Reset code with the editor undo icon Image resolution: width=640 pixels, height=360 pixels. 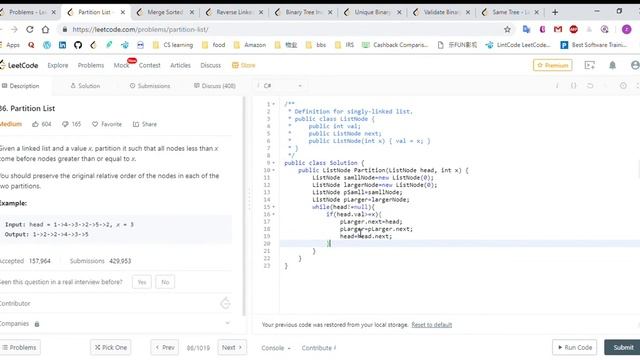coord(590,86)
